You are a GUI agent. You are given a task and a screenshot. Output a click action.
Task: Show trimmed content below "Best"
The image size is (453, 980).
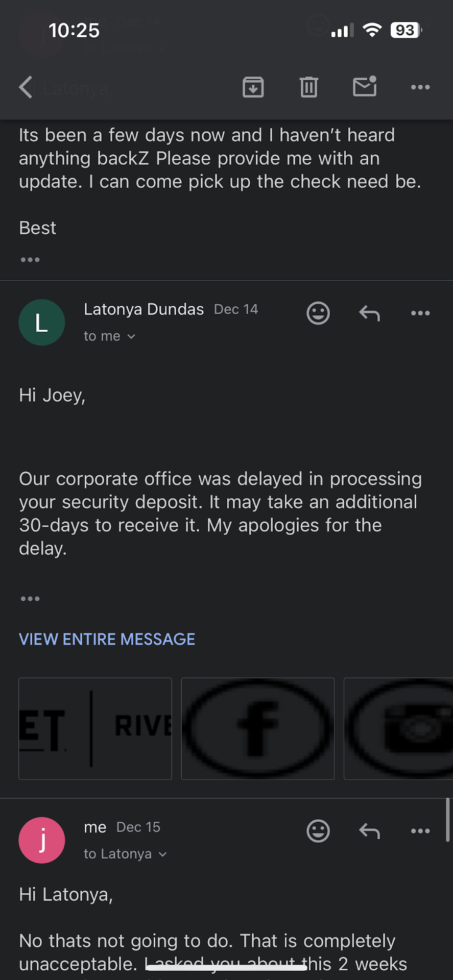point(30,260)
